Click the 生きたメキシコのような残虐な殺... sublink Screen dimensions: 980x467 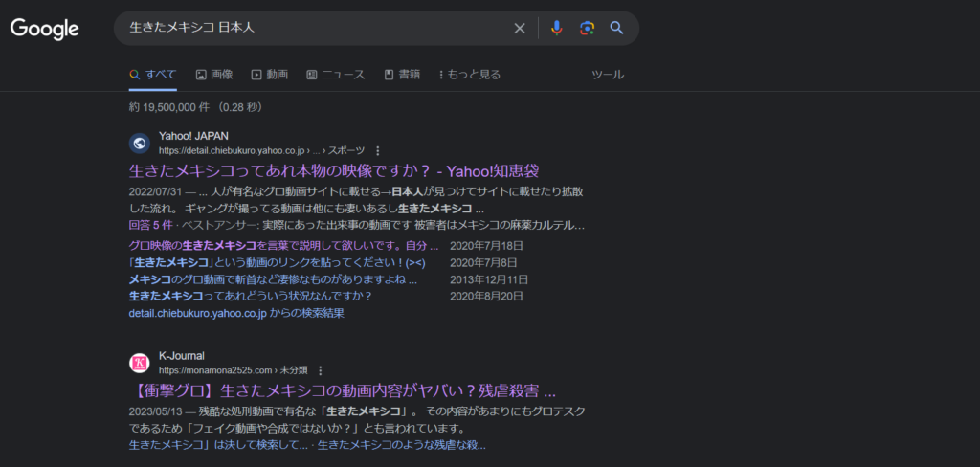[x=402, y=446]
